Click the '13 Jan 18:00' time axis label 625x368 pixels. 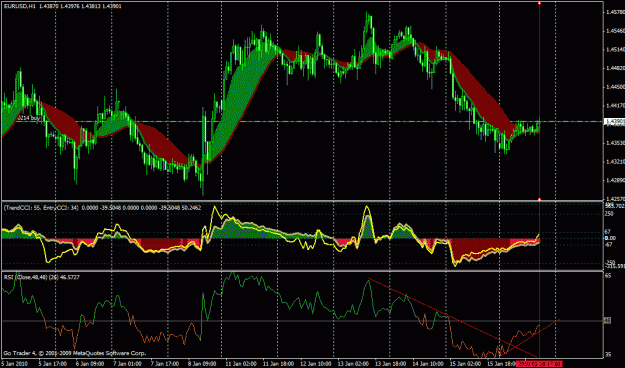[x=390, y=364]
